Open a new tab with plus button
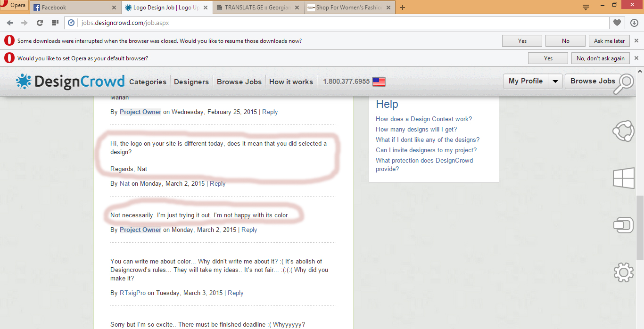Viewport: 644px width, 329px height. 403,8
